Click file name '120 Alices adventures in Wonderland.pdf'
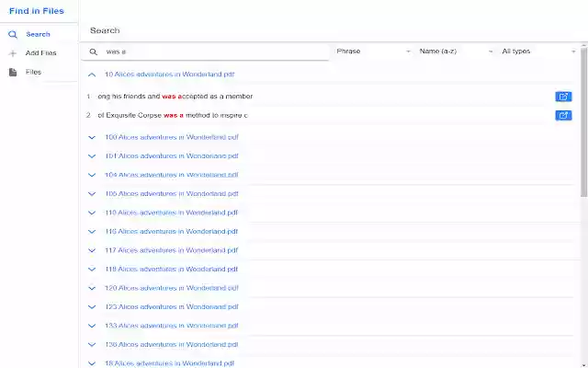This screenshot has height=368, width=588. 172,288
